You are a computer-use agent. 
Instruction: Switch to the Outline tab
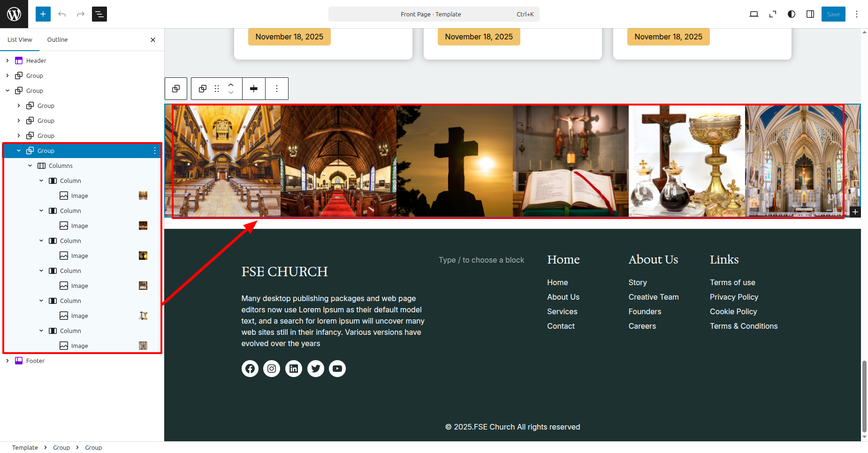point(57,40)
